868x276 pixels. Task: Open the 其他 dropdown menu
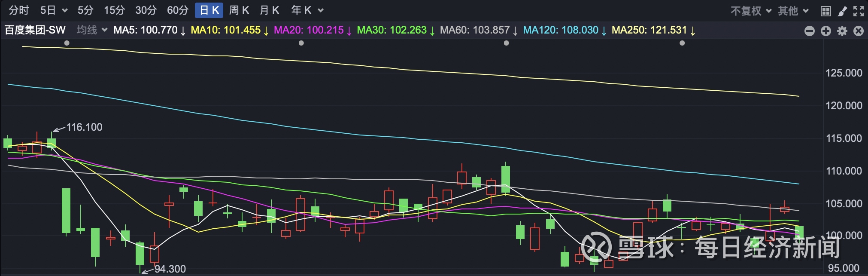tap(793, 11)
